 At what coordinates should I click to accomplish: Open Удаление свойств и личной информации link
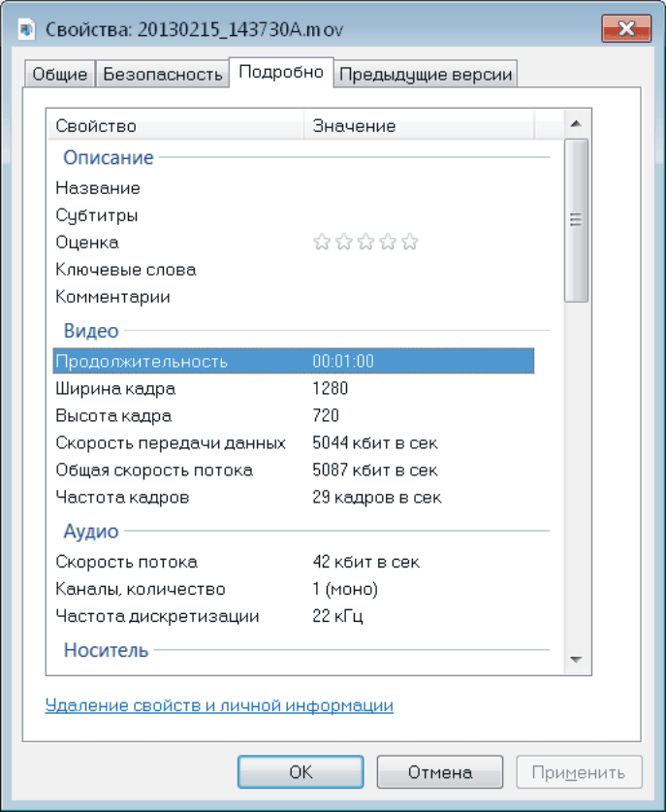click(x=219, y=705)
